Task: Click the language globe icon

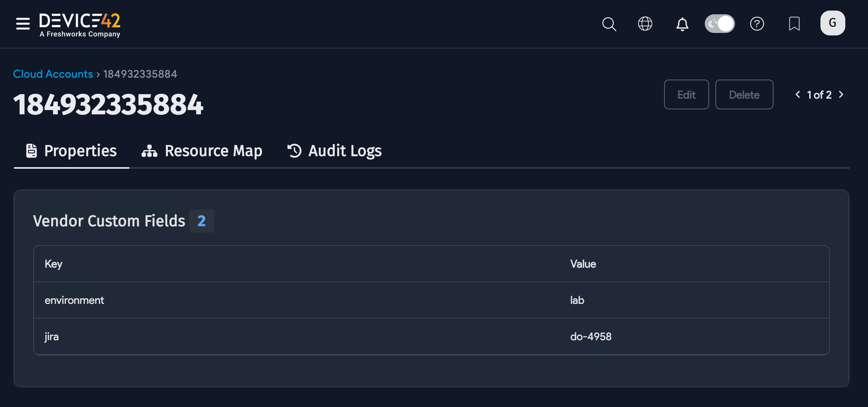Action: (x=644, y=24)
